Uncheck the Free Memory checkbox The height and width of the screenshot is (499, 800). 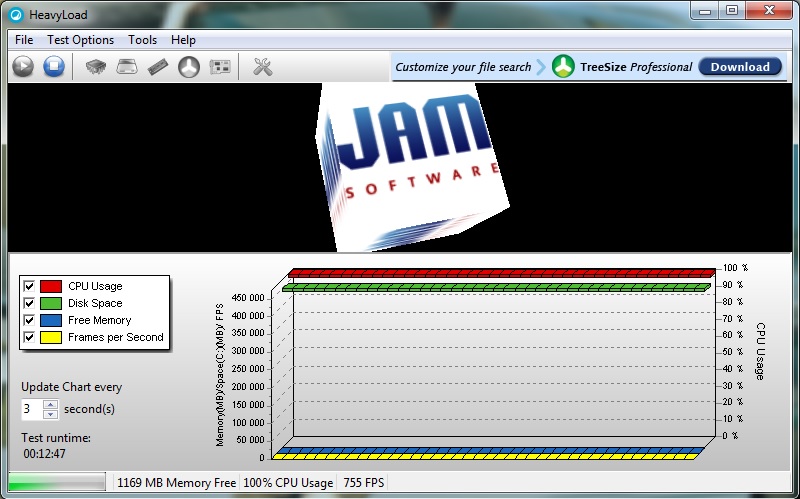(29, 320)
